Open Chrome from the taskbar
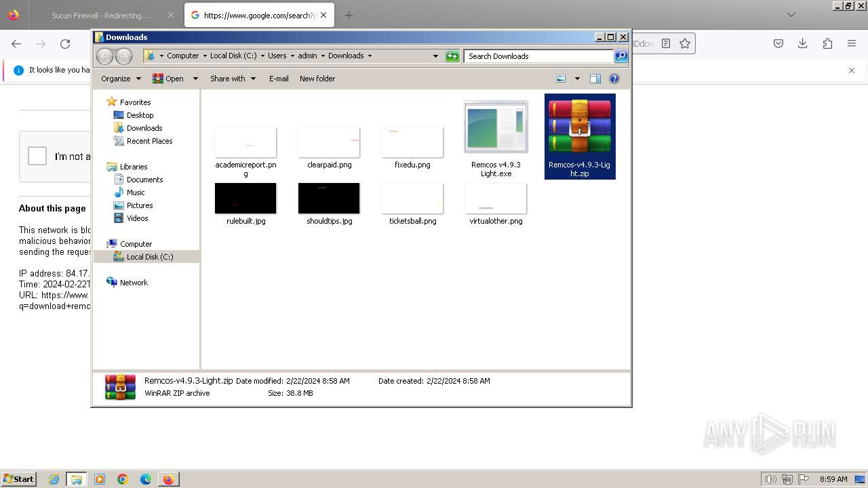The height and width of the screenshot is (488, 868). (123, 479)
